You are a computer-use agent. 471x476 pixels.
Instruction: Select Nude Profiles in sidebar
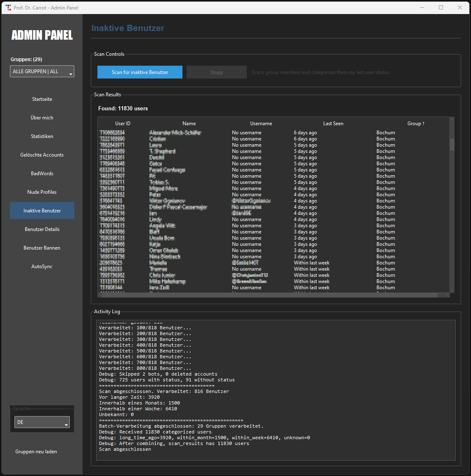coord(42,192)
